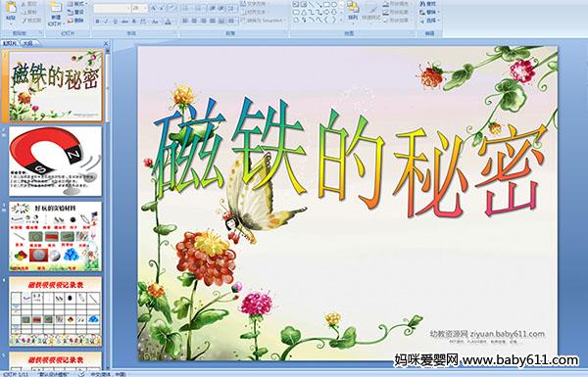Click the spell check status bar icon
This screenshot has height=377, width=588.
click(x=81, y=374)
